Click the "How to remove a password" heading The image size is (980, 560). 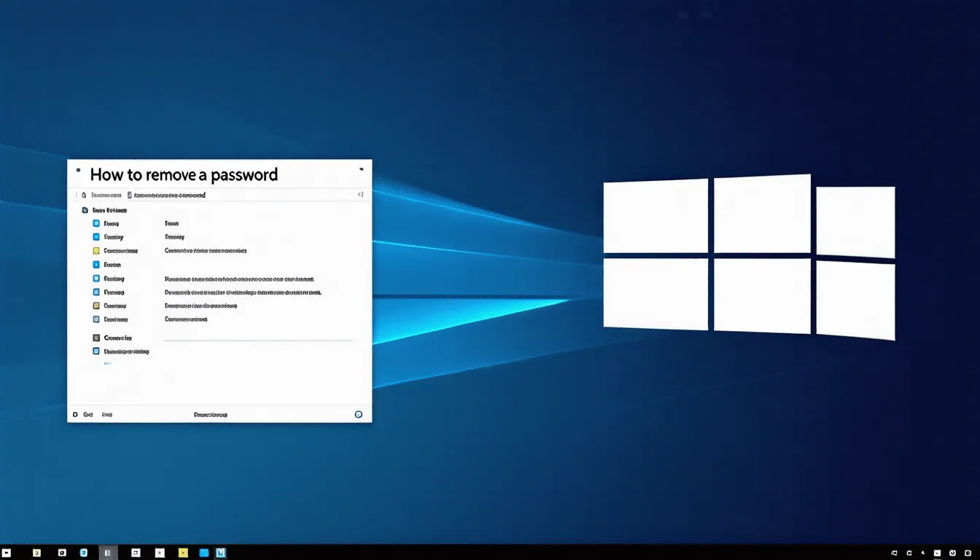[184, 175]
